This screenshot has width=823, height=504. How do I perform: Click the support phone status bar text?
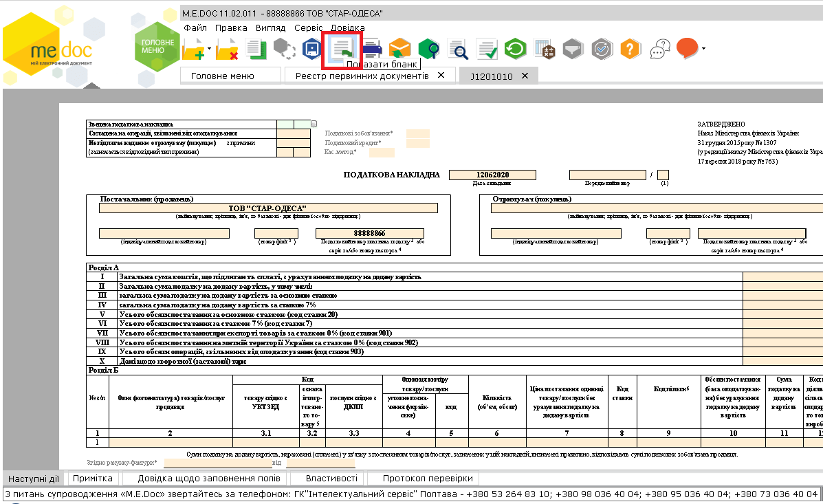pos(411,494)
